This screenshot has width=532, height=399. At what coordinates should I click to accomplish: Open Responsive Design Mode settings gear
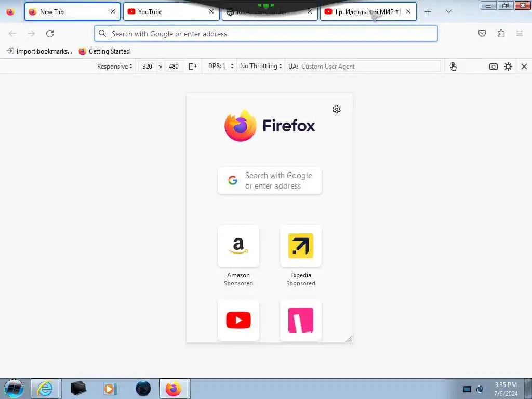point(508,66)
